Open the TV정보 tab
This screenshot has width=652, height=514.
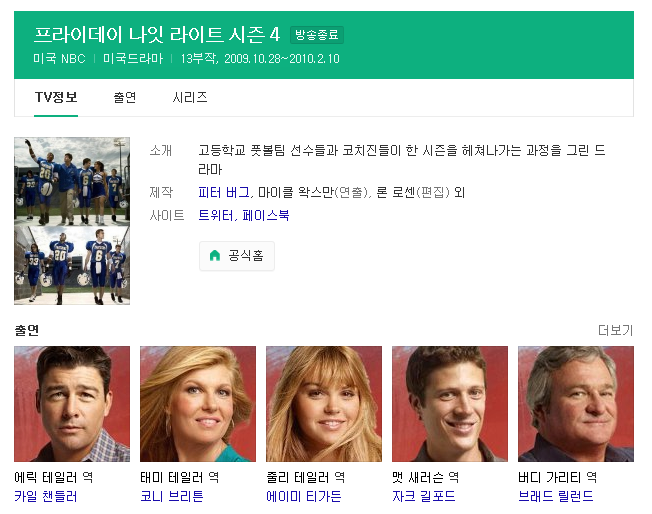(x=56, y=97)
